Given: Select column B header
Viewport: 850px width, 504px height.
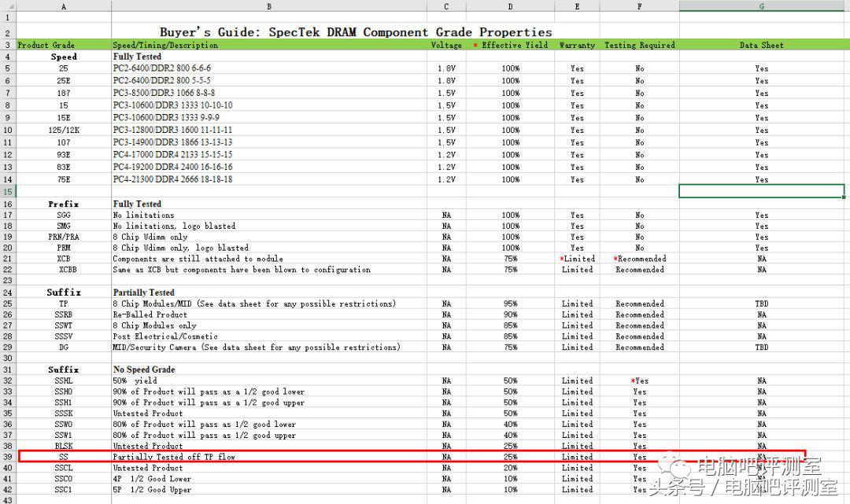Looking at the screenshot, I should (x=269, y=6).
